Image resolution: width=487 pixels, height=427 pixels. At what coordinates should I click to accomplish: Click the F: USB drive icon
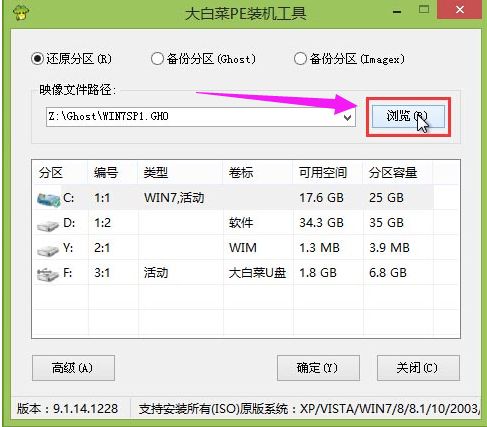click(x=48, y=274)
